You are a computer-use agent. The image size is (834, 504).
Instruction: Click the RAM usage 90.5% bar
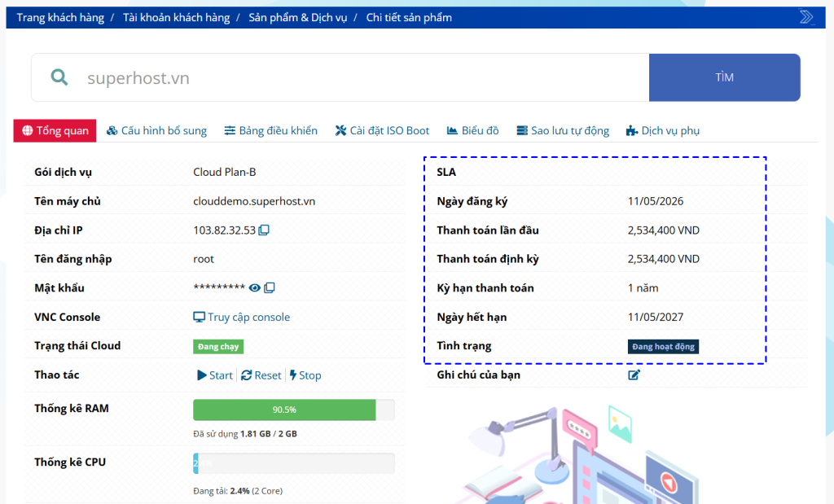[x=293, y=410]
